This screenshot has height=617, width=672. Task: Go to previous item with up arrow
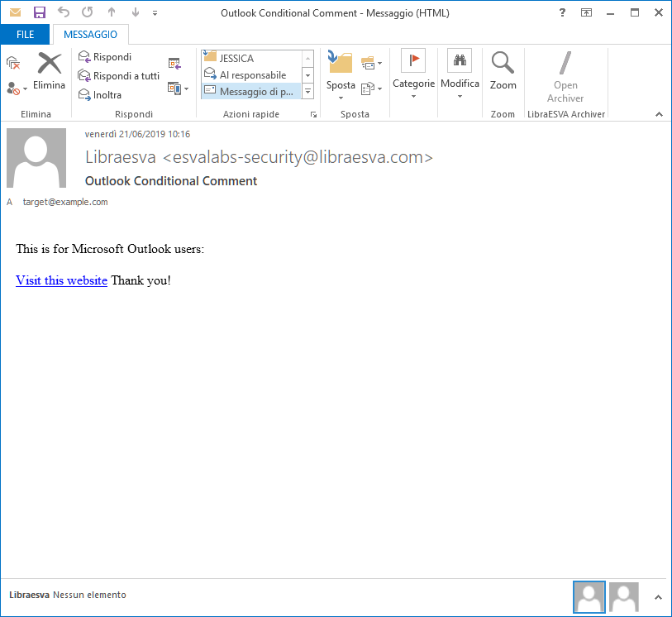point(112,12)
